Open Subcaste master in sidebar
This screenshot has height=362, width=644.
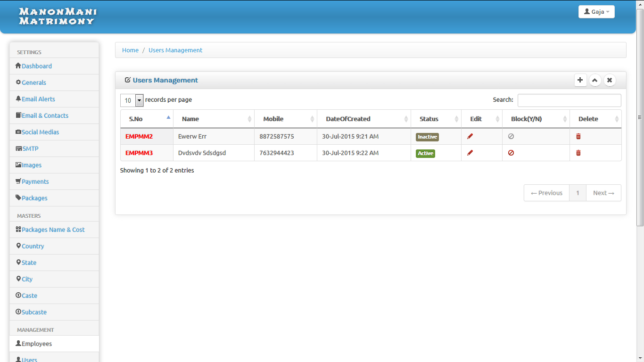coord(54,312)
